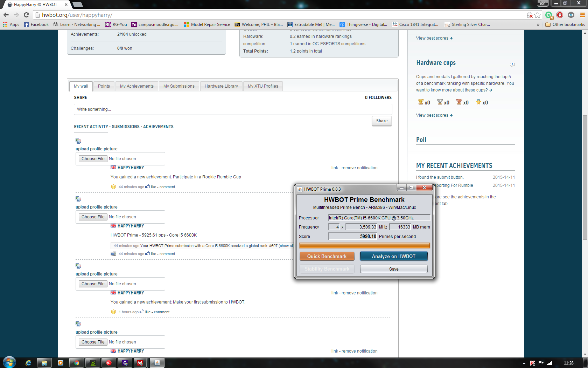
Task: Switch to the Java HWBOT Prime taskbar item
Action: pos(157,363)
